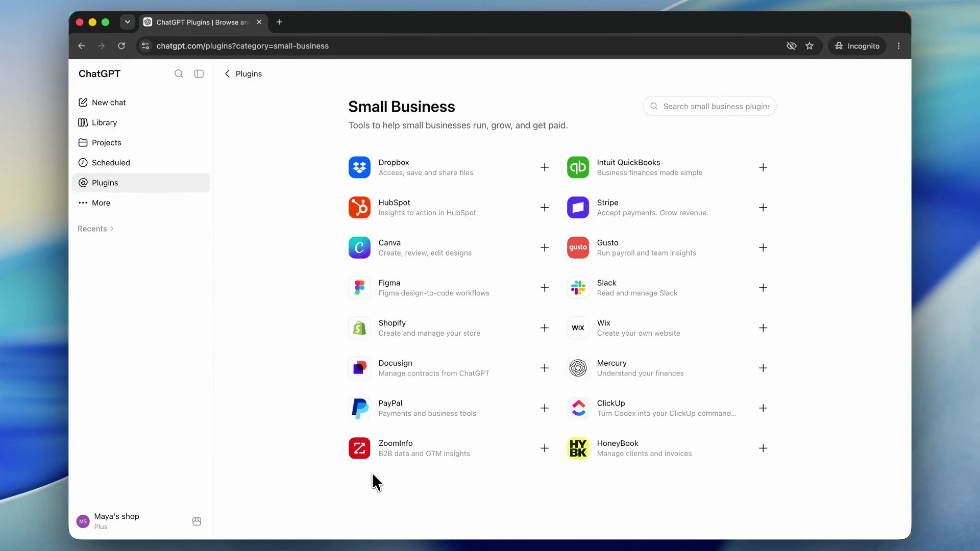Add the Canva plugin with plus button

[545, 247]
